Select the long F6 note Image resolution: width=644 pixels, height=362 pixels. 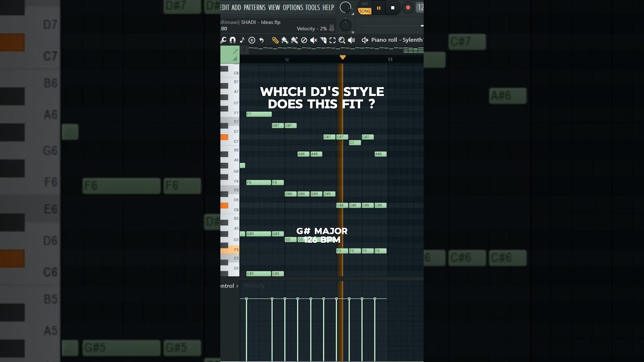point(259,183)
